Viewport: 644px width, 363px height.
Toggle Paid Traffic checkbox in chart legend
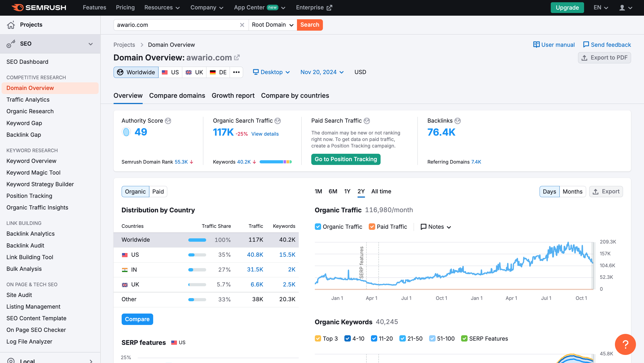click(x=372, y=227)
